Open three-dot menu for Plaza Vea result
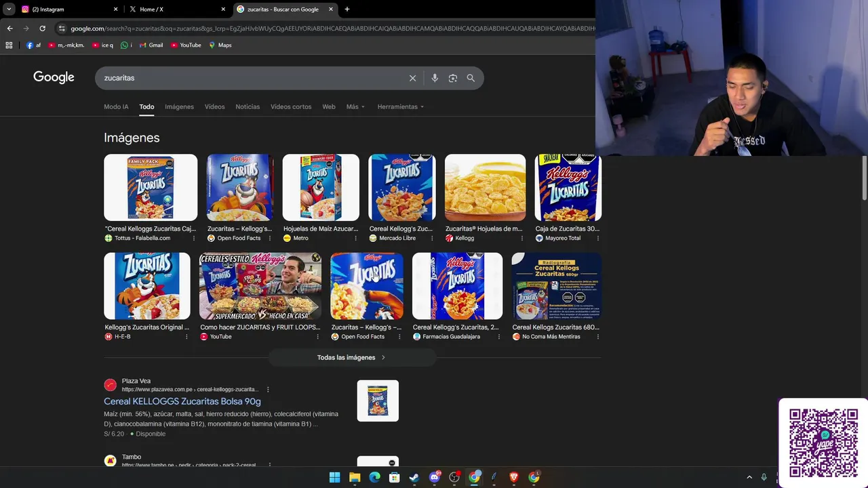 coord(268,390)
